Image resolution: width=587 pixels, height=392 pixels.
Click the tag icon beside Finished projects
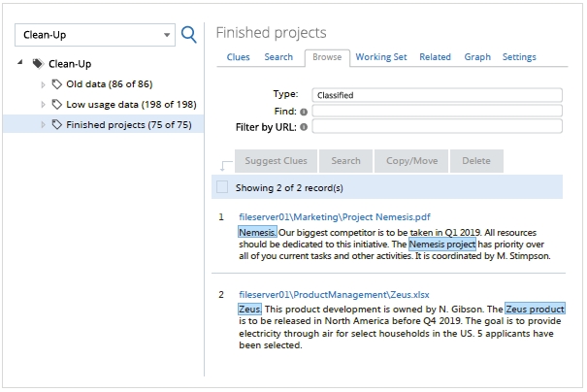click(57, 124)
